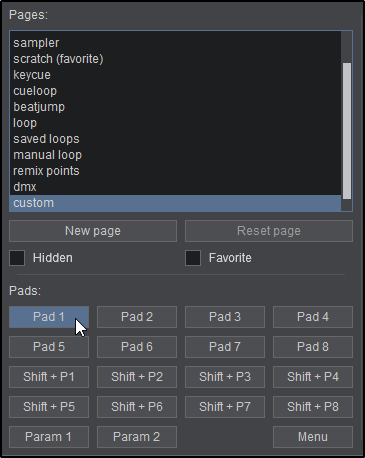Open the Shift + P3 pad
365x458 pixels.
point(225,377)
